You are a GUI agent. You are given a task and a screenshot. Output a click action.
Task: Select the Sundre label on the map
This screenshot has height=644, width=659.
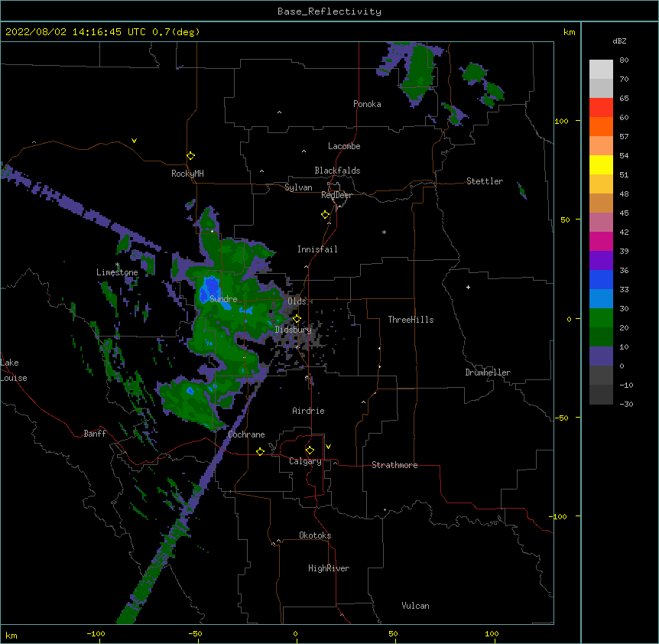pos(223,299)
